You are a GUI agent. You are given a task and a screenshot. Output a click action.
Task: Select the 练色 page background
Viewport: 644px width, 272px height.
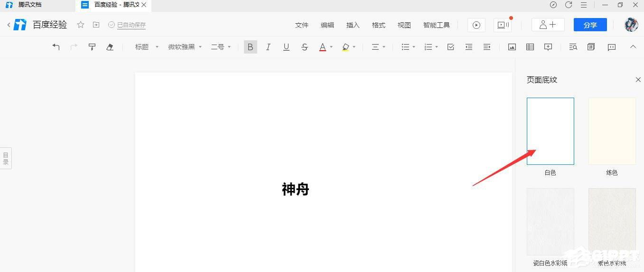pyautogui.click(x=612, y=131)
